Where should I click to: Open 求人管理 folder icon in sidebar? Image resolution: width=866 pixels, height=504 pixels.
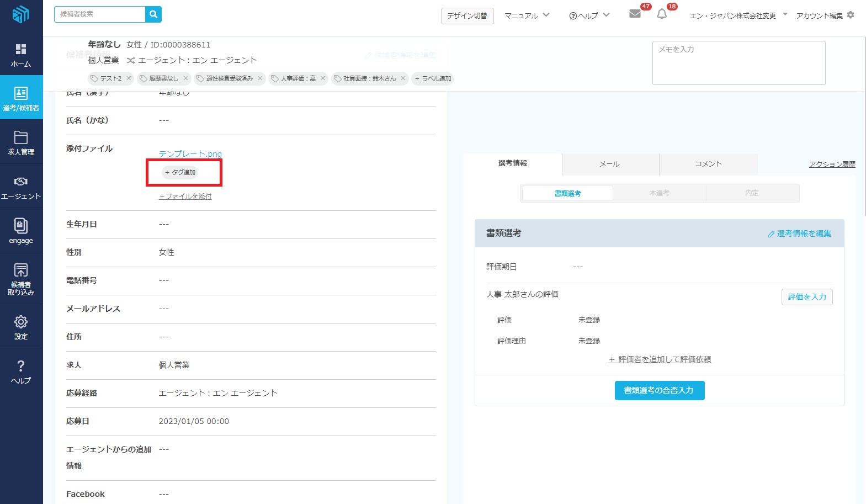(21, 143)
